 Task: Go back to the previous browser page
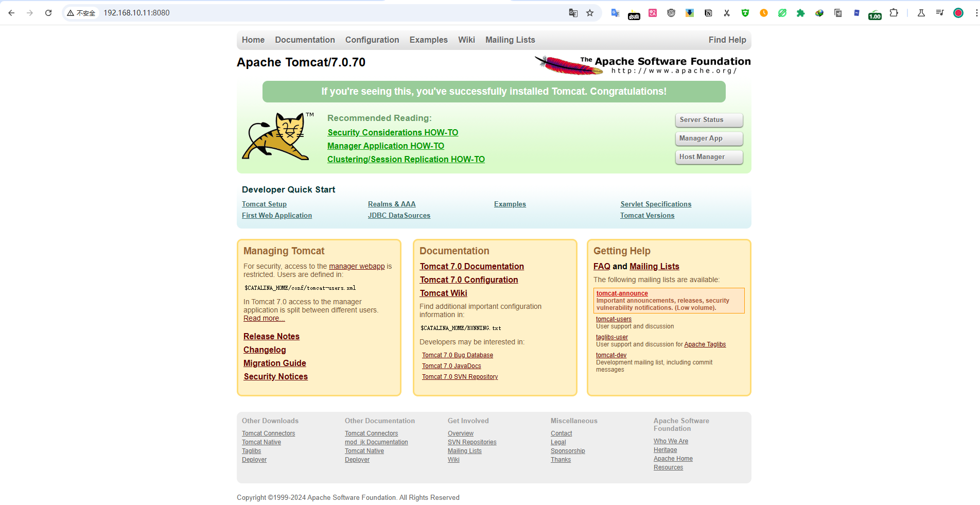pyautogui.click(x=11, y=13)
